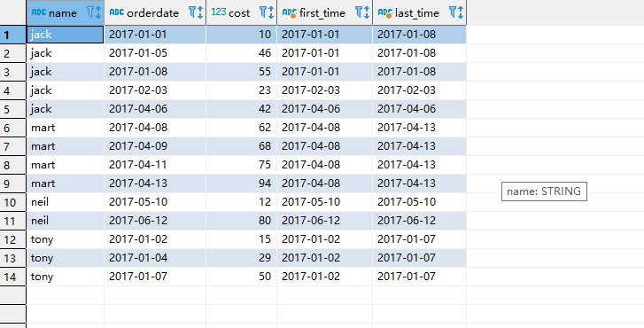
Task: Click the name cell 'tony' in row 12
Action: 65,239
